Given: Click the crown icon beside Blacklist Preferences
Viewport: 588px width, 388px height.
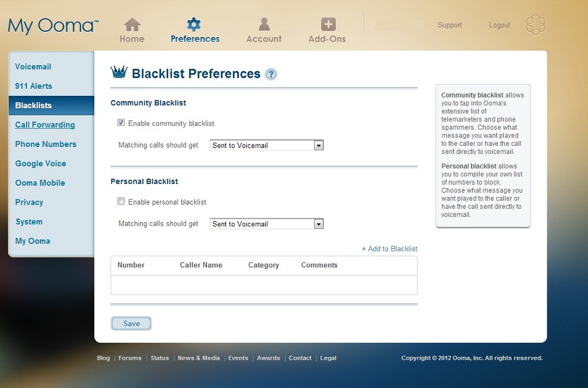Looking at the screenshot, I should point(119,72).
